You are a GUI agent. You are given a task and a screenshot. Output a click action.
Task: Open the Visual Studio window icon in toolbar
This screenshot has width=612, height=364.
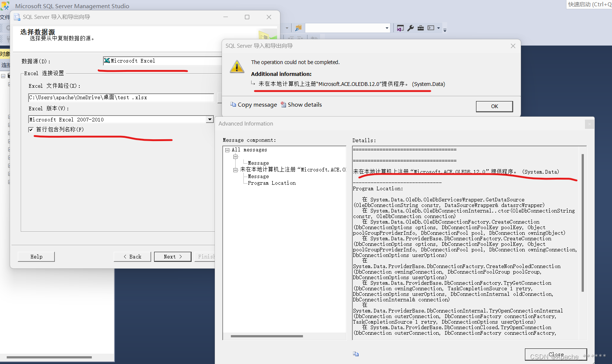point(400,28)
